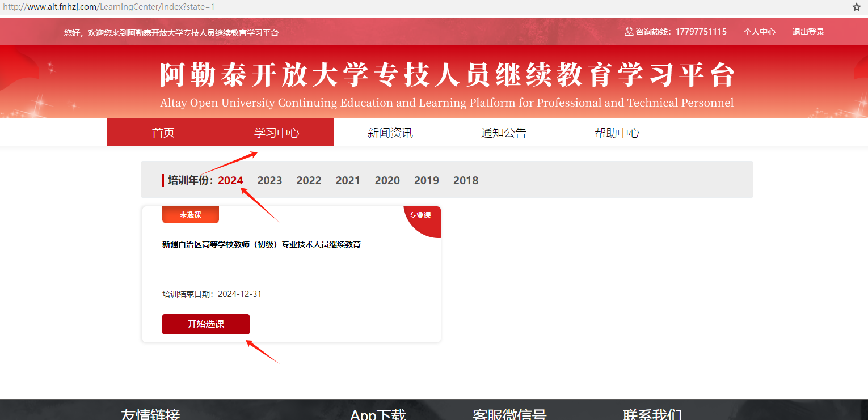Open 通知公告 announcements tab

point(504,133)
